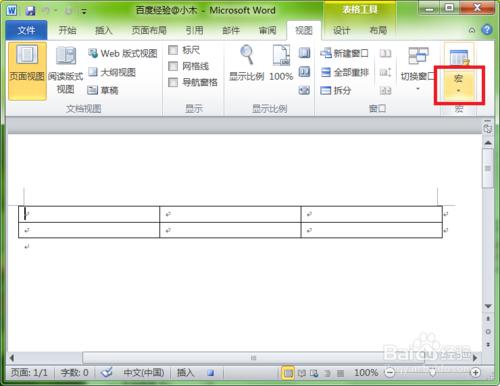This screenshot has width=500, height=386.
Task: Enable the 标尺 (Ruler) checkbox
Action: (x=173, y=50)
